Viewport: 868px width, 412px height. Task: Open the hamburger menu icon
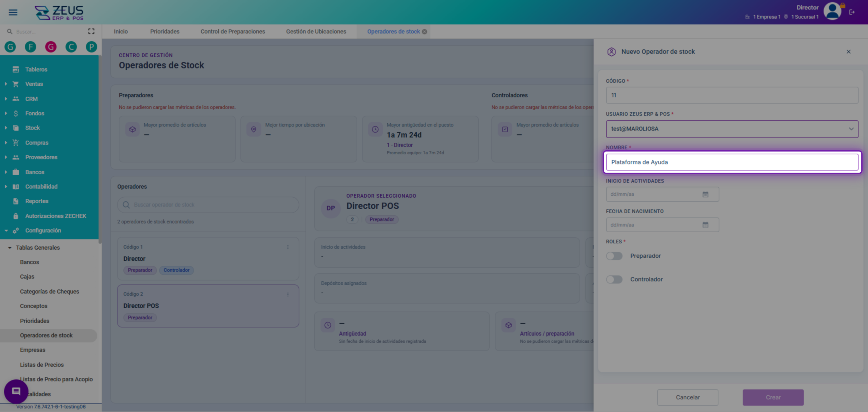13,13
